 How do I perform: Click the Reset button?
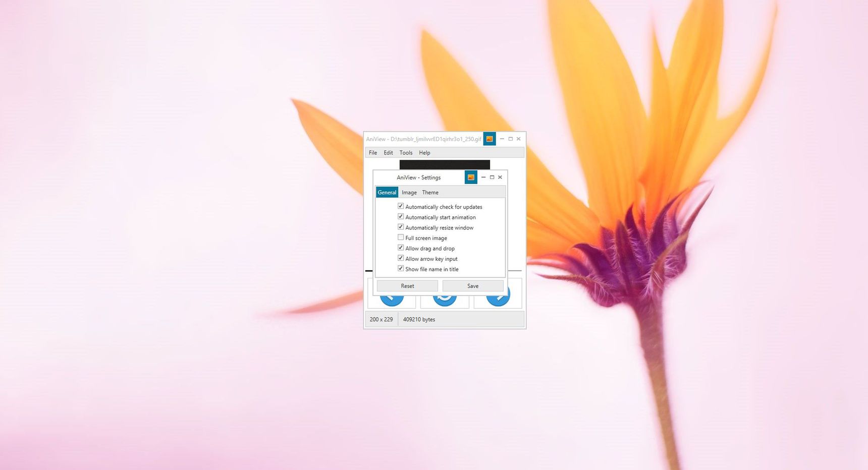(x=407, y=286)
